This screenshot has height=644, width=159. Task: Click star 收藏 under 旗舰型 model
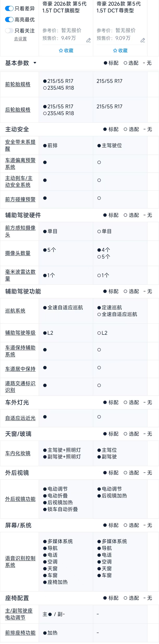point(66,50)
